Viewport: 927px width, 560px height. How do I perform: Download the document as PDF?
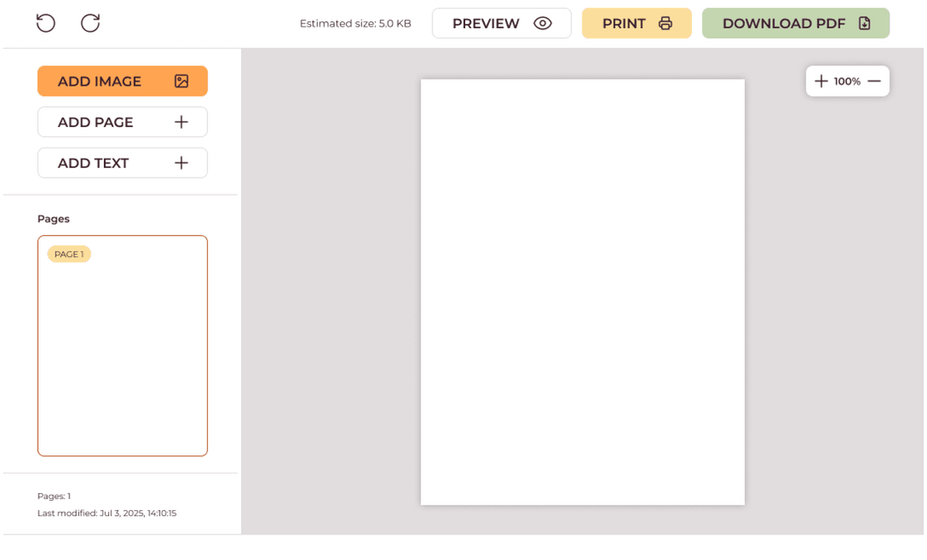click(x=796, y=23)
